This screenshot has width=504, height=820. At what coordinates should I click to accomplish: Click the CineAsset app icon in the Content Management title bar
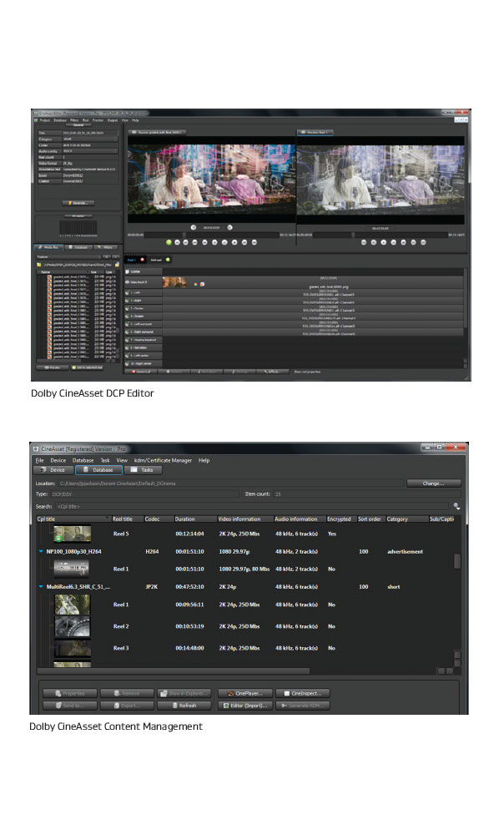coord(36,448)
